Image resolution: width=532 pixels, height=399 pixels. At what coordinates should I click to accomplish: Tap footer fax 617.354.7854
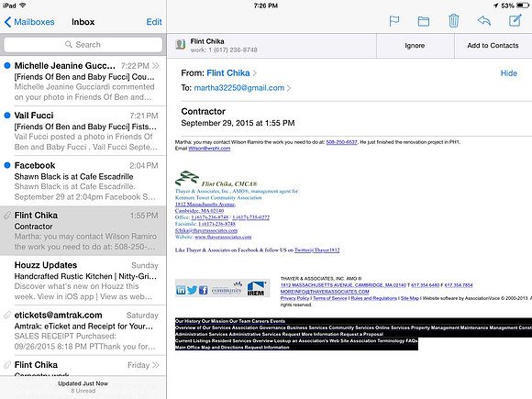(x=459, y=285)
